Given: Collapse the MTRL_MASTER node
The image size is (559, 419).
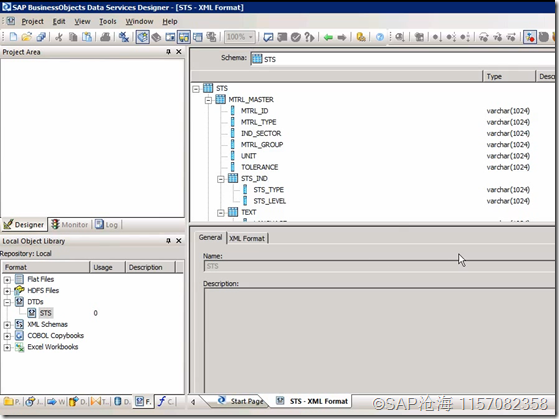Looking at the screenshot, I should (208, 100).
